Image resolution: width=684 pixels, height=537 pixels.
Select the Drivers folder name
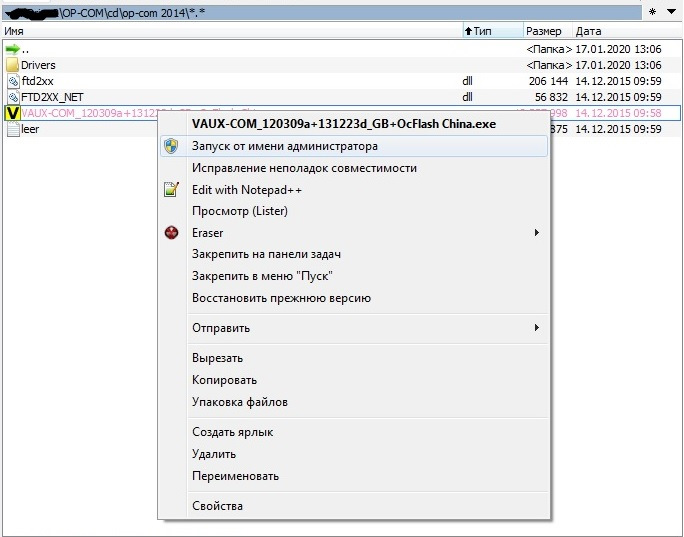click(x=38, y=65)
